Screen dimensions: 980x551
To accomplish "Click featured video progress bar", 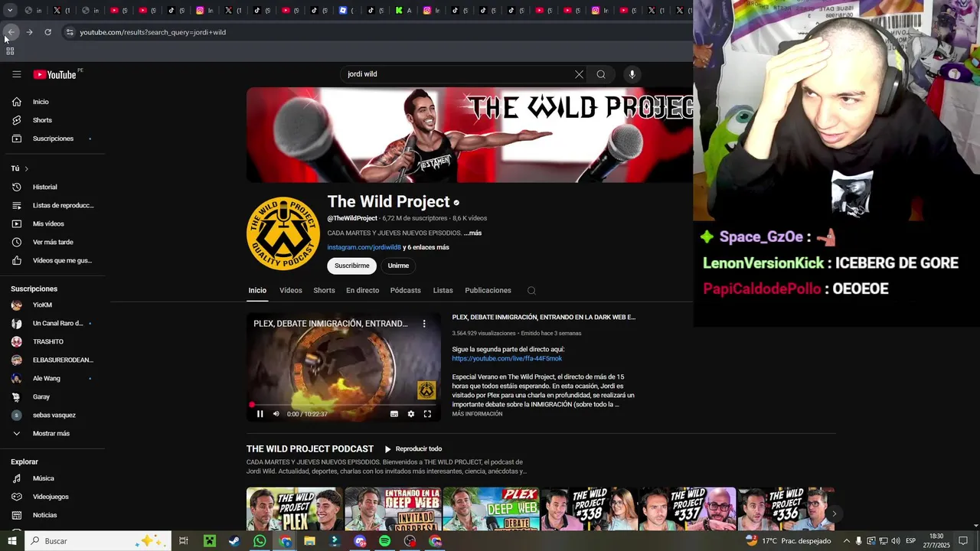I will pos(344,405).
